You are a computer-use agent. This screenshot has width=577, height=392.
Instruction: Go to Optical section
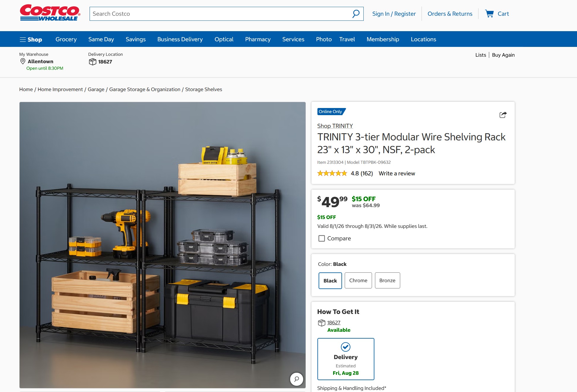224,39
